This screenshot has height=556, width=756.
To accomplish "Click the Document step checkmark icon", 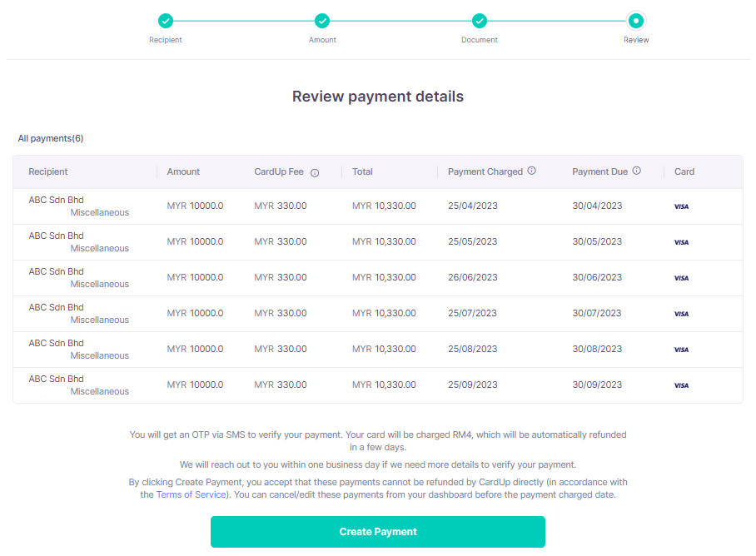I will (x=479, y=20).
